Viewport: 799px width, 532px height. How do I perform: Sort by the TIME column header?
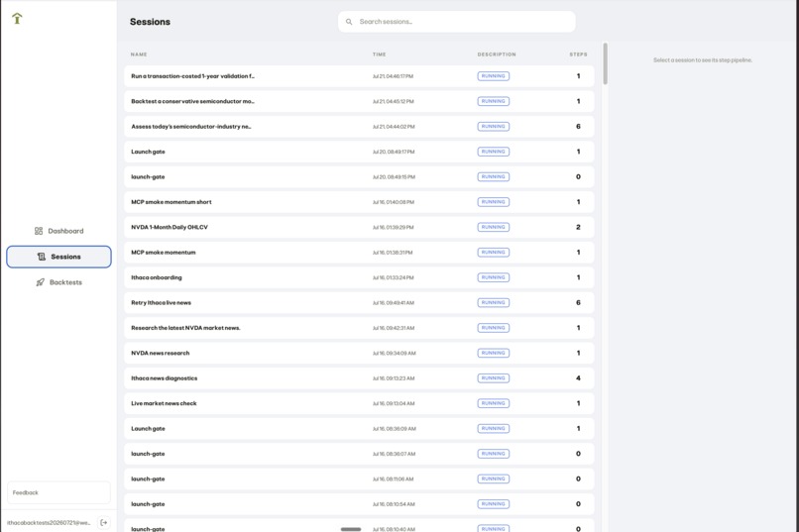[x=379, y=54]
